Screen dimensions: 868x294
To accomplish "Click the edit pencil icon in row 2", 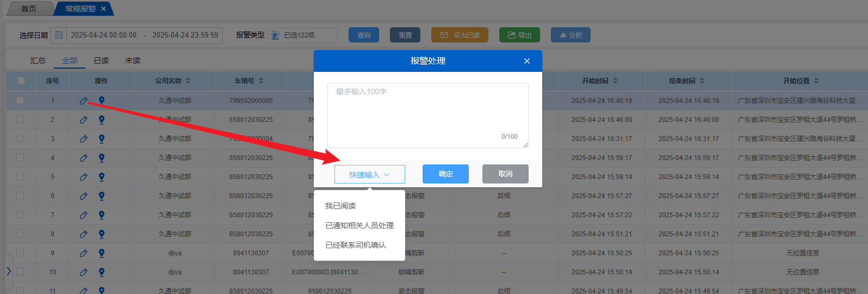I will tap(83, 120).
